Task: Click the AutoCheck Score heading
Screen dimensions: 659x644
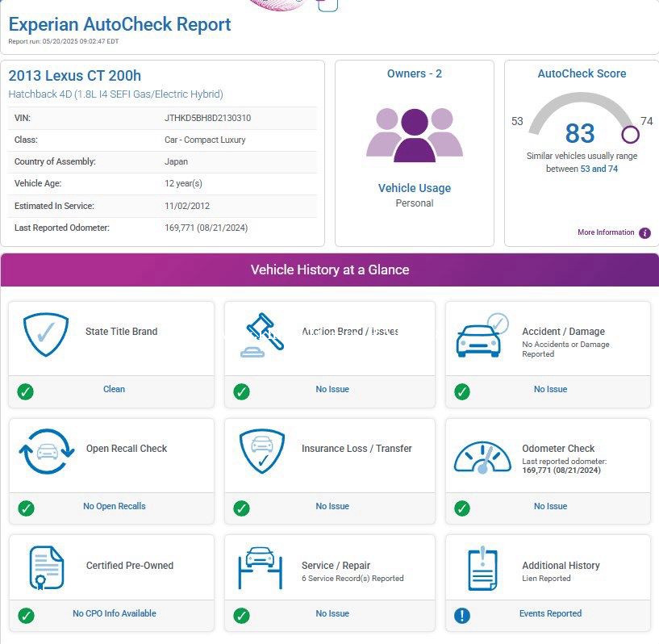Action: coord(582,73)
